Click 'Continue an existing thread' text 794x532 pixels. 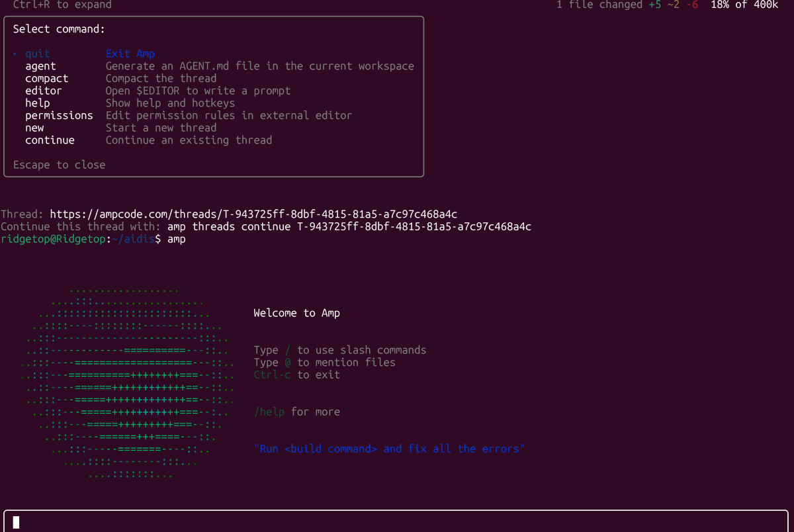pos(189,140)
